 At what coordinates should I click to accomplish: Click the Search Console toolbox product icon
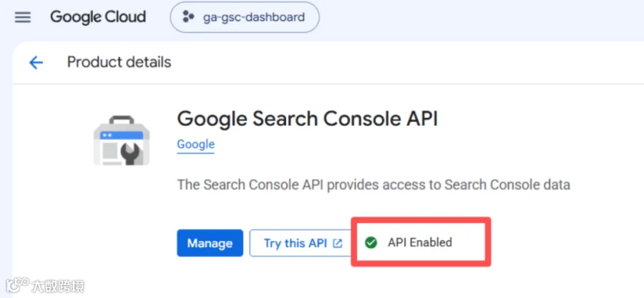(122, 140)
